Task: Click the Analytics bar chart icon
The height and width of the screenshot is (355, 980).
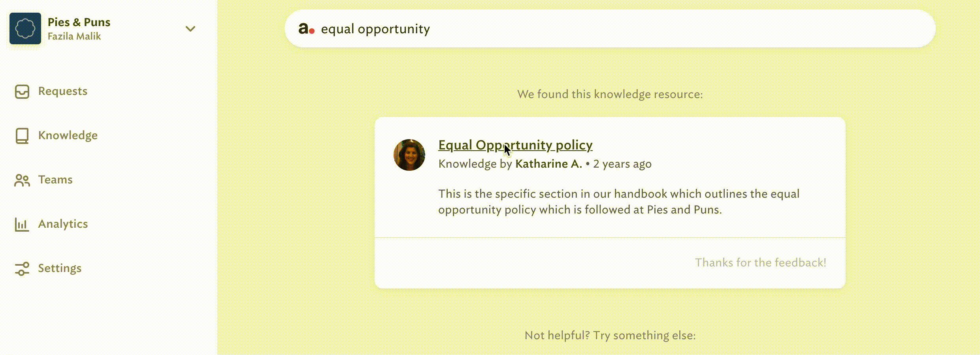Action: pyautogui.click(x=22, y=224)
